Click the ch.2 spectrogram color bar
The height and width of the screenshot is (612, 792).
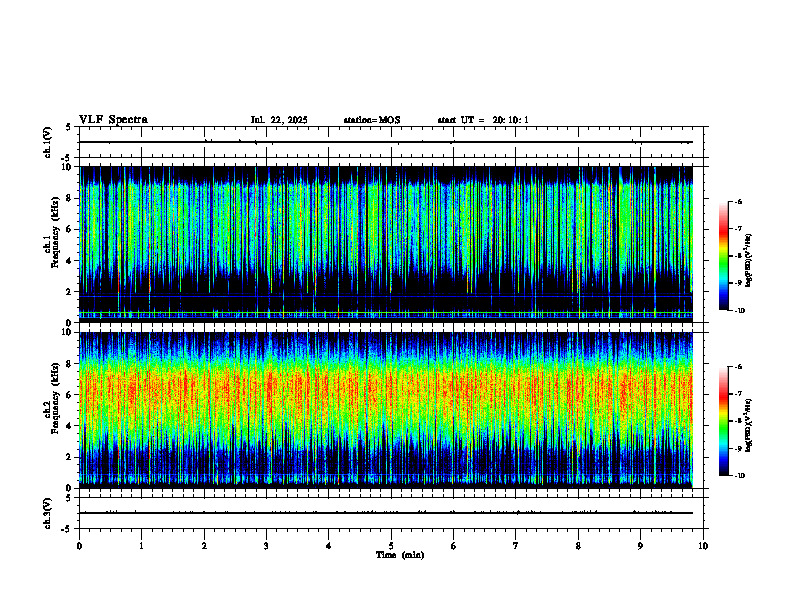pos(723,421)
